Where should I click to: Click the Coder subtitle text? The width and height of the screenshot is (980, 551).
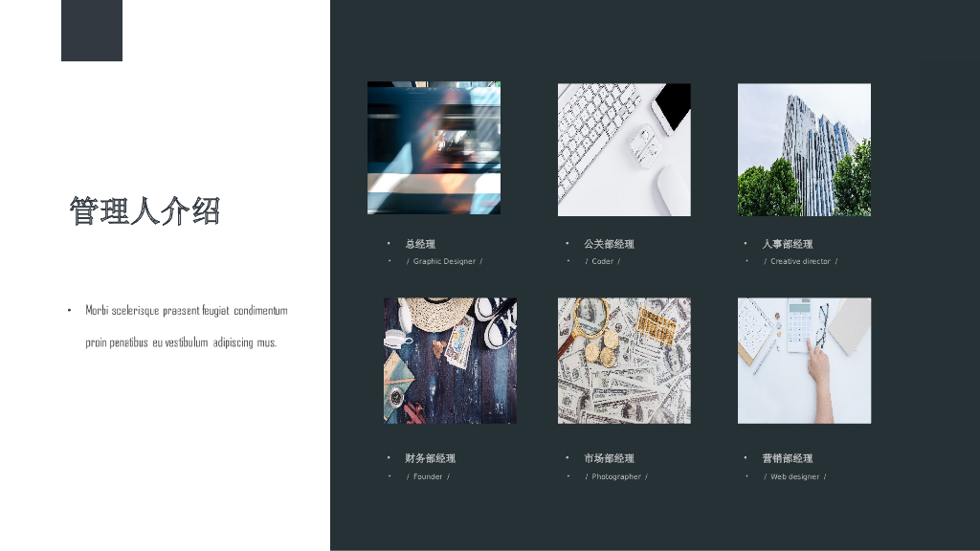pos(603,262)
